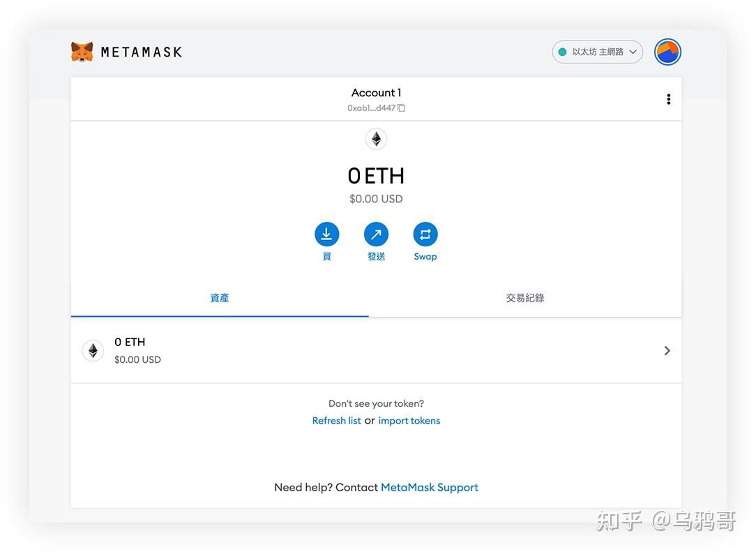This screenshot has height=552, width=756.
Task: Open the Swap feature icon
Action: (425, 234)
